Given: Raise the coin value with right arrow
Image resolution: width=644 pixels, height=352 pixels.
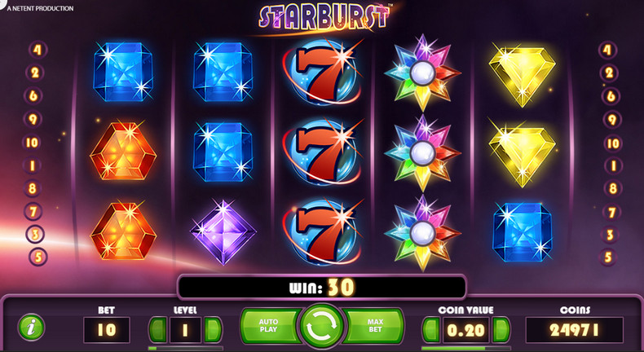Looking at the screenshot, I should pyautogui.click(x=501, y=329).
